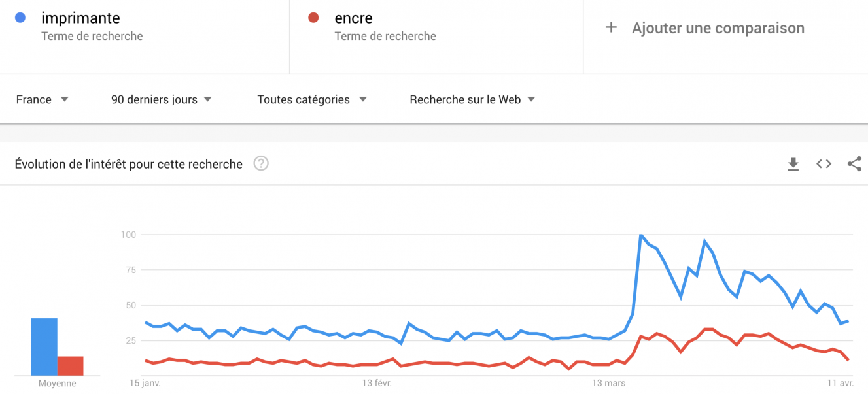Click the Évolution de l'intérêt title
868x394 pixels.
point(129,164)
